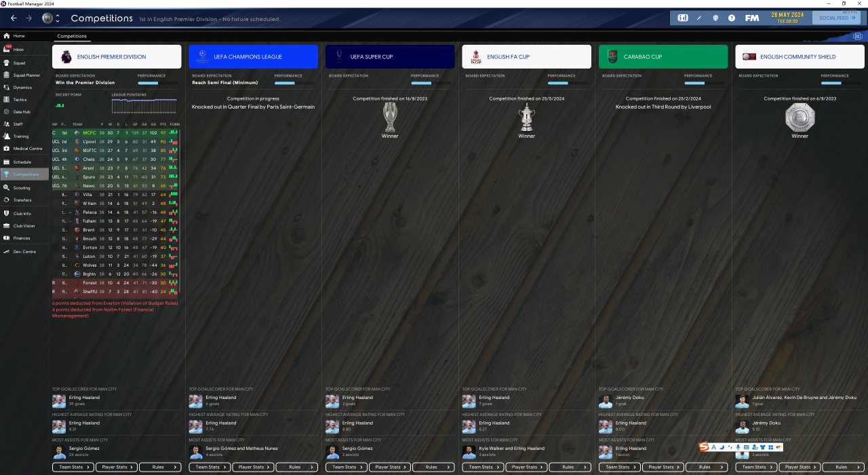Open the Social Feed button
The width and height of the screenshot is (868, 475).
pos(837,18)
